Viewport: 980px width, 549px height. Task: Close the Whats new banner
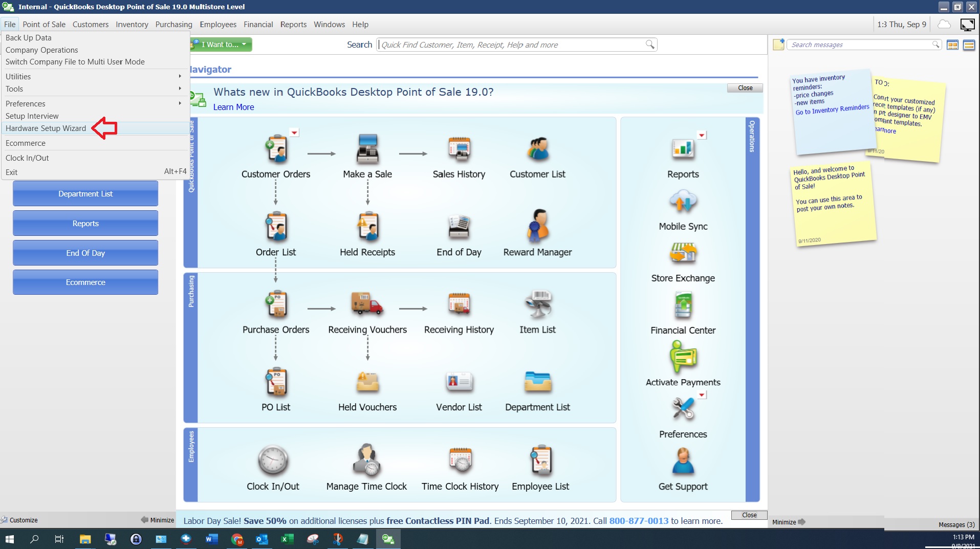coord(745,88)
